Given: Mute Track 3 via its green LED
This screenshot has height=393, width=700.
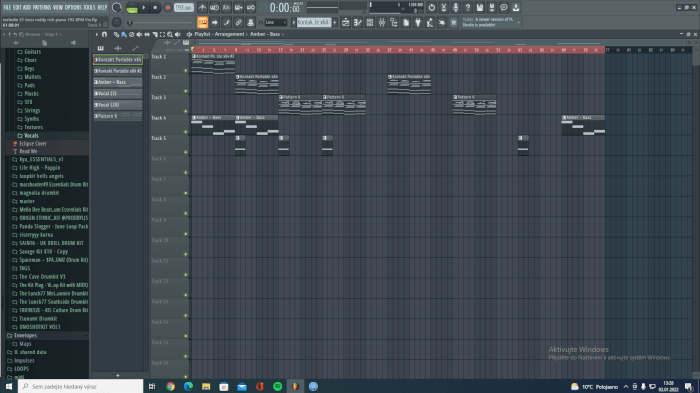Looking at the screenshot, I should tap(186, 112).
